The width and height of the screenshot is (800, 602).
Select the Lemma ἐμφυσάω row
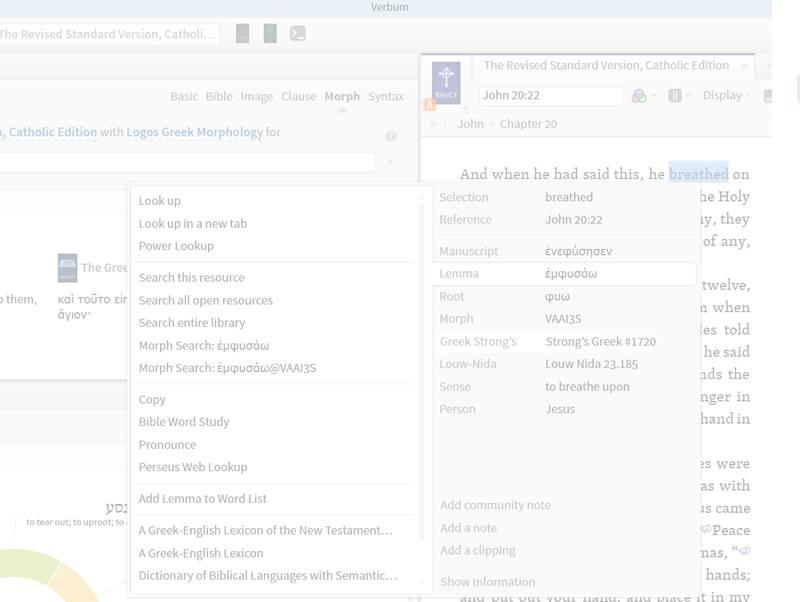pyautogui.click(x=565, y=274)
